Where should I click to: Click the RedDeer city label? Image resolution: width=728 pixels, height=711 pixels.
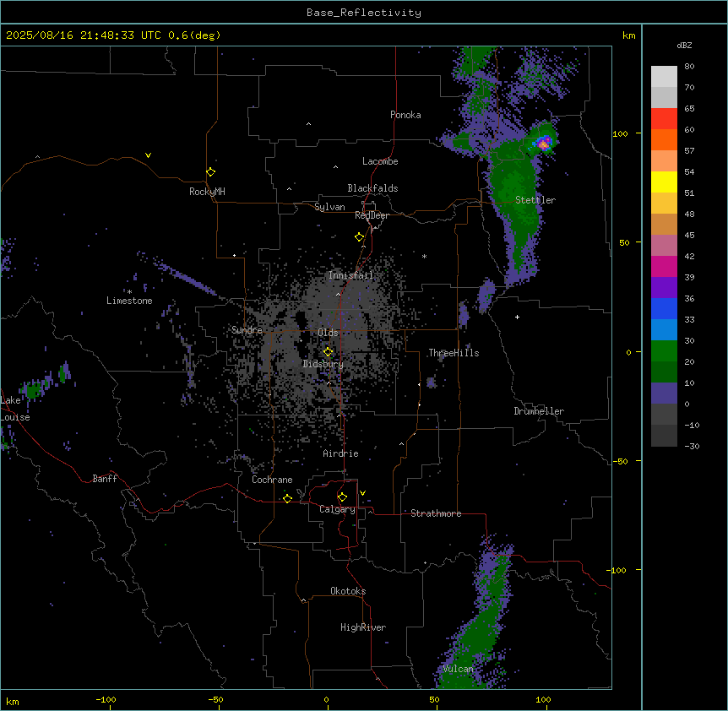372,215
